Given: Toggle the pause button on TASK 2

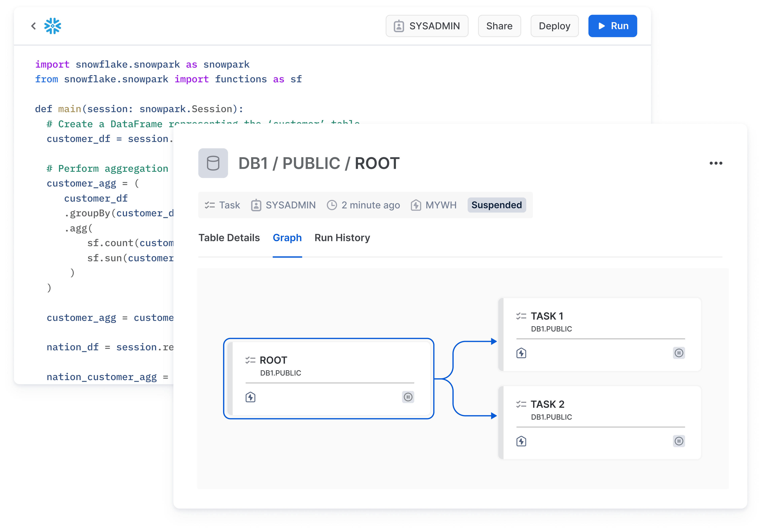Looking at the screenshot, I should [679, 441].
